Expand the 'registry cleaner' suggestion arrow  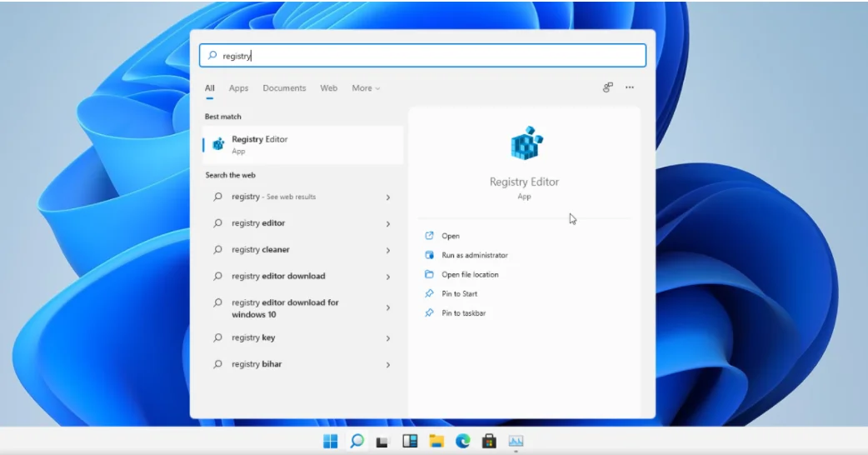click(x=388, y=251)
